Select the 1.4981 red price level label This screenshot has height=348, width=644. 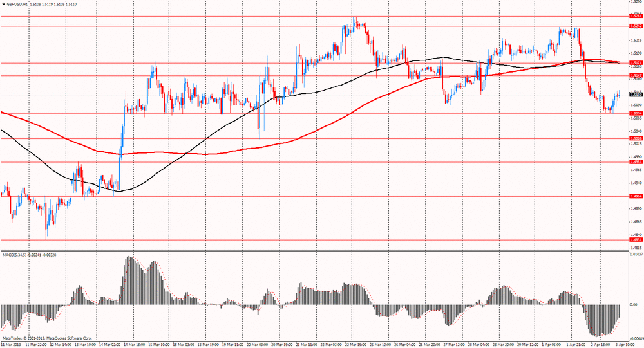[636, 162]
